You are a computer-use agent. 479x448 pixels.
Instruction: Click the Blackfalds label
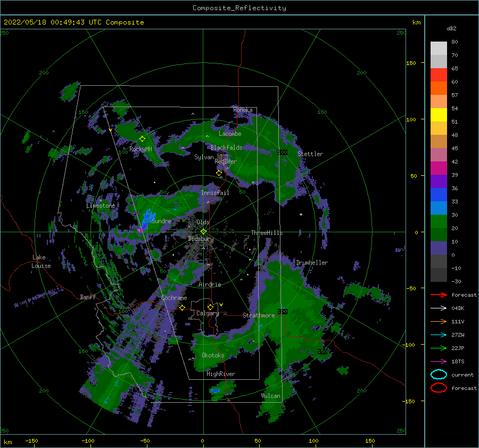click(226, 148)
